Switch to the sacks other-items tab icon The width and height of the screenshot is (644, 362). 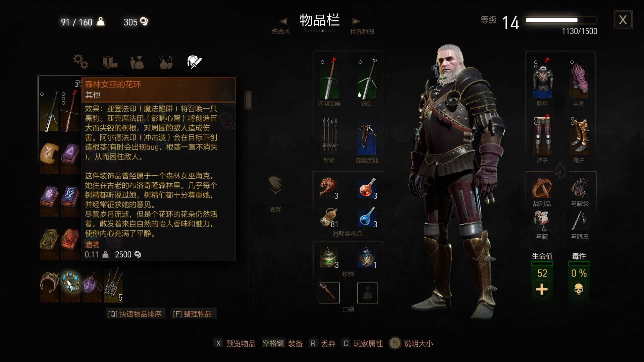coord(137,62)
